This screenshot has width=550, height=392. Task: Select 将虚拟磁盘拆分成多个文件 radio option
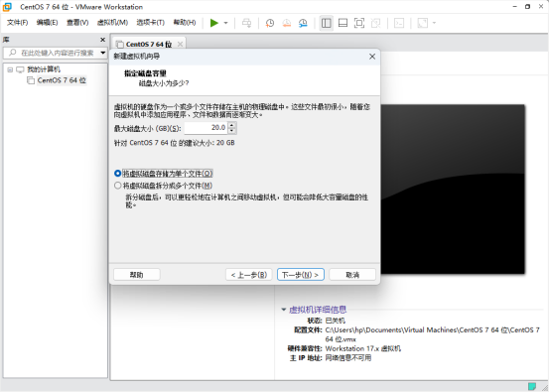pos(118,186)
